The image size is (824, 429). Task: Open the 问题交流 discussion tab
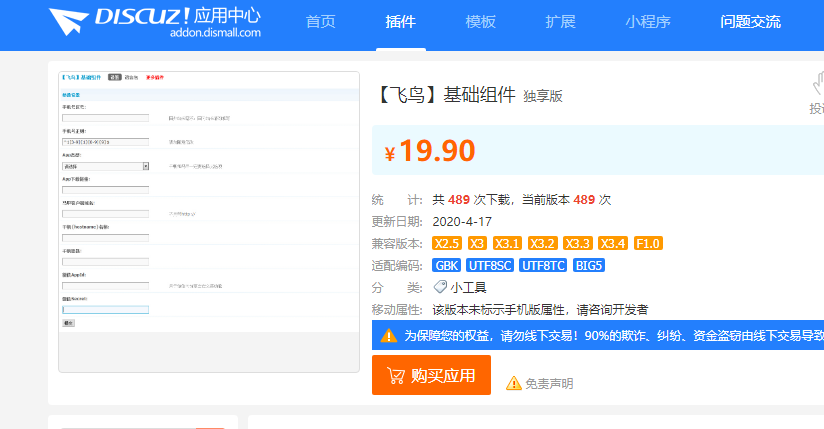750,22
